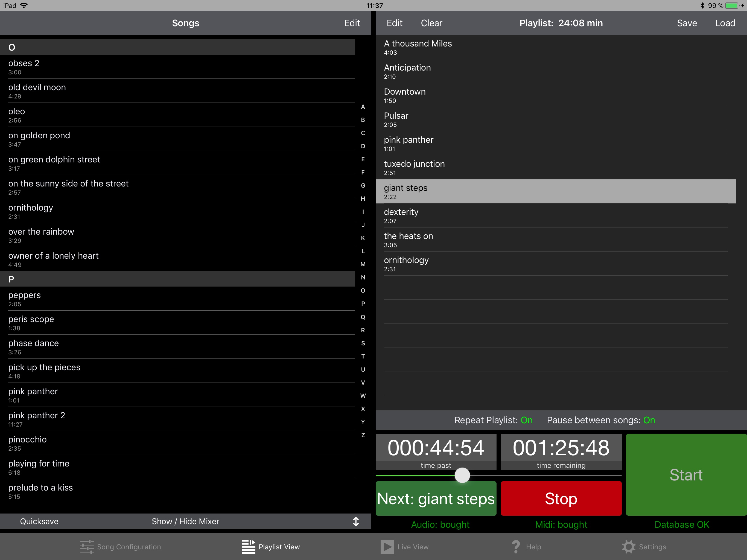This screenshot has height=560, width=747.
Task: Tap the time remaining counter
Action: click(561, 452)
